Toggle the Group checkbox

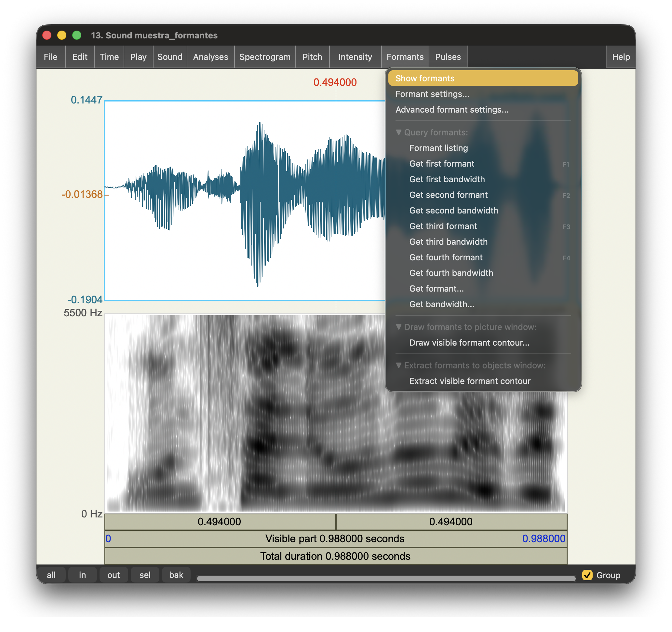click(587, 575)
